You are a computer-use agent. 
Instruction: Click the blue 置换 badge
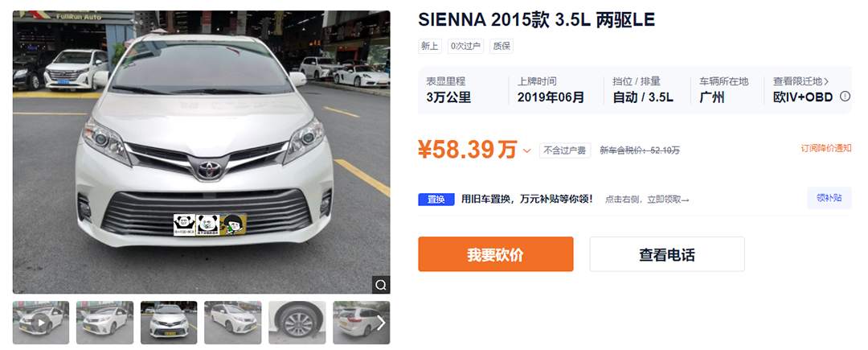pos(436,199)
